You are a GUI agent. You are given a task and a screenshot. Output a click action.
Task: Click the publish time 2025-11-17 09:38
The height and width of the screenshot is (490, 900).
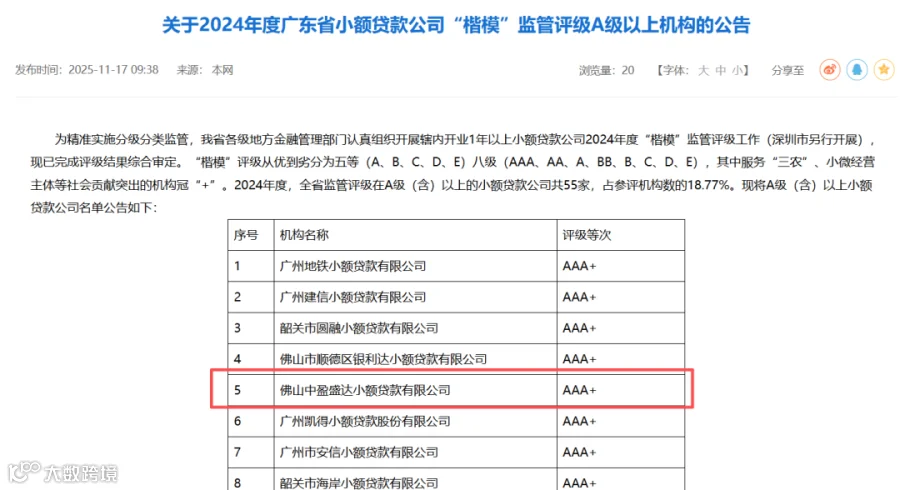(113, 70)
